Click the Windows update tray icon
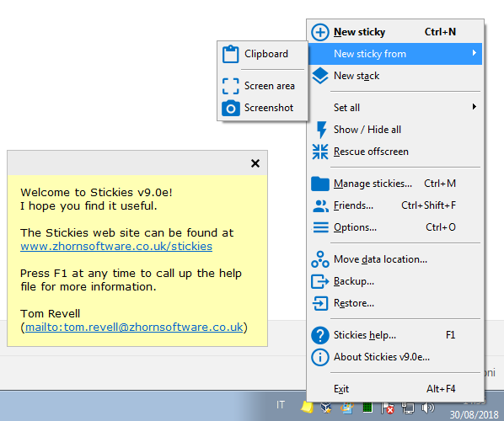The image size is (504, 421). (347, 408)
